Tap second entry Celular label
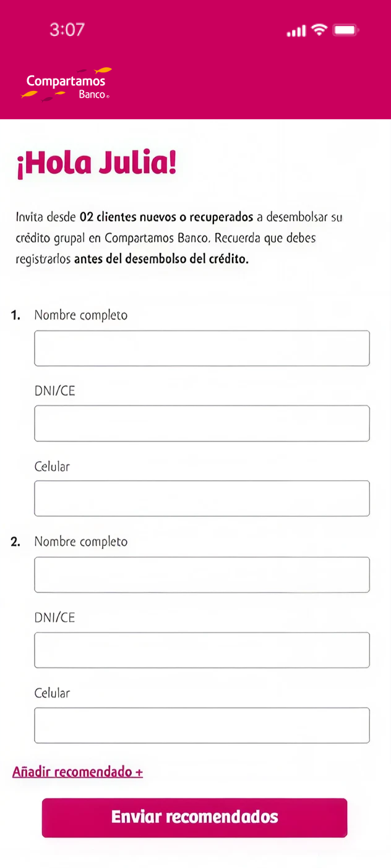391x868 pixels. tap(53, 693)
